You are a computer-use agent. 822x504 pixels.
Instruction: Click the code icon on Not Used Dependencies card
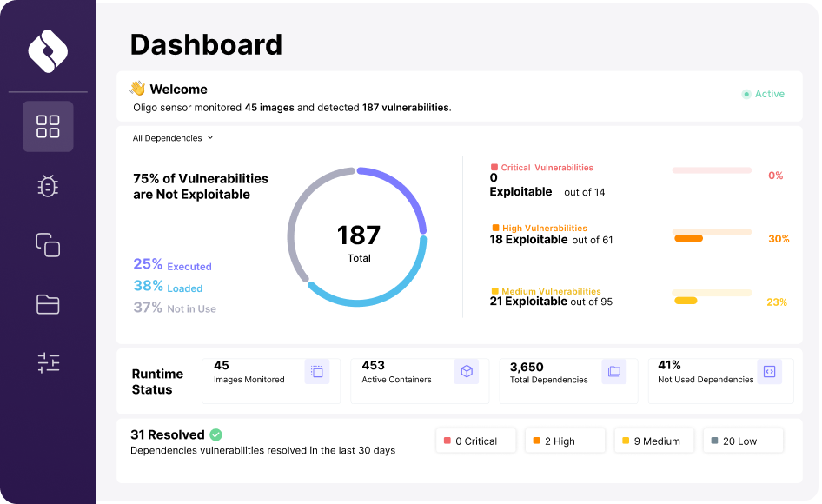(769, 371)
